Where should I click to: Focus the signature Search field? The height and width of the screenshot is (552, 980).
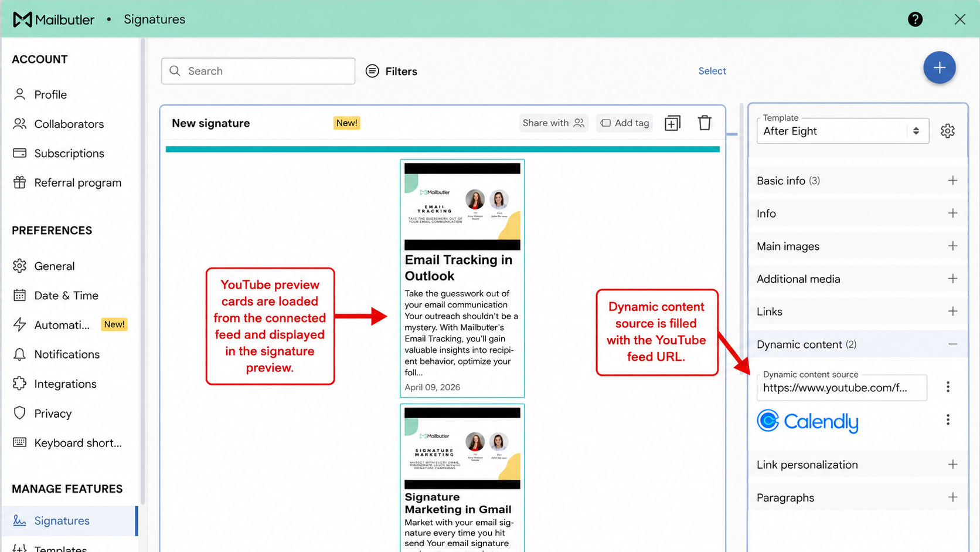pos(258,71)
